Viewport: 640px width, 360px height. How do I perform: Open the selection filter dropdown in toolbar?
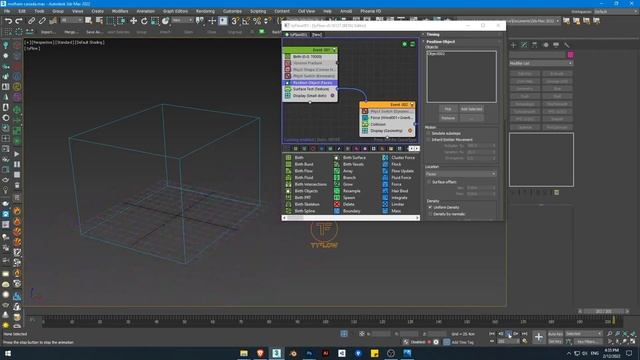[x=71, y=20]
